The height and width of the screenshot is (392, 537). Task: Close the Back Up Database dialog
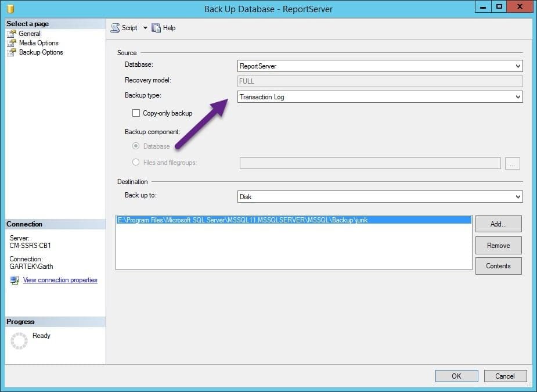520,6
